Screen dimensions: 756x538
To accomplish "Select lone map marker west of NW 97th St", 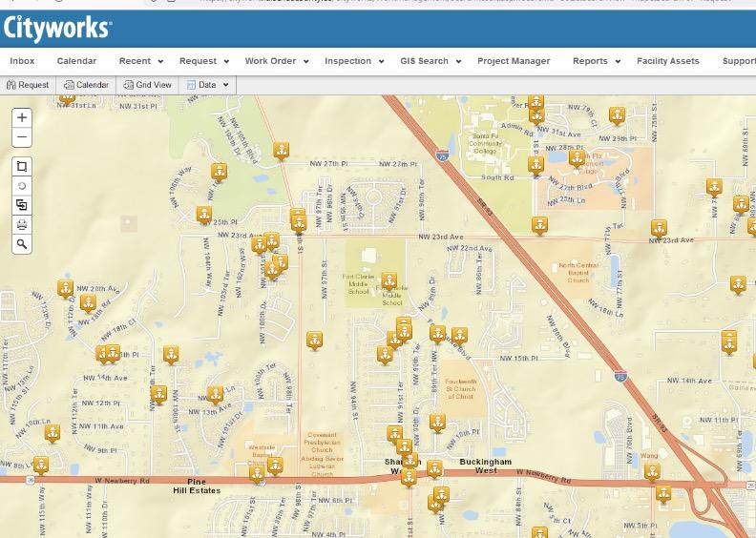I will click(x=314, y=341).
